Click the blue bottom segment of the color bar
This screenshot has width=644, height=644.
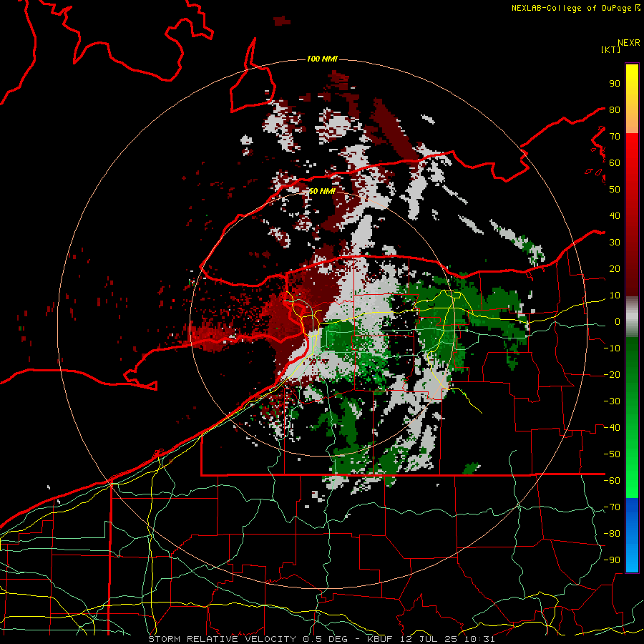(x=632, y=535)
